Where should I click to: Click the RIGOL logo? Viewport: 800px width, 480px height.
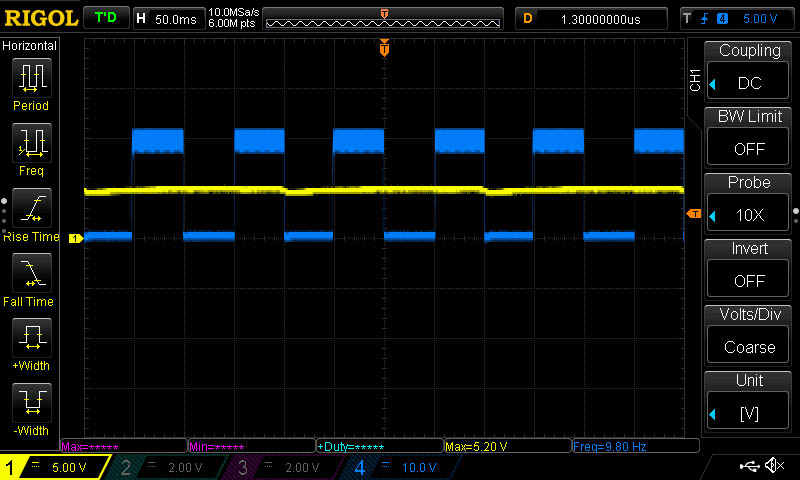click(x=40, y=18)
